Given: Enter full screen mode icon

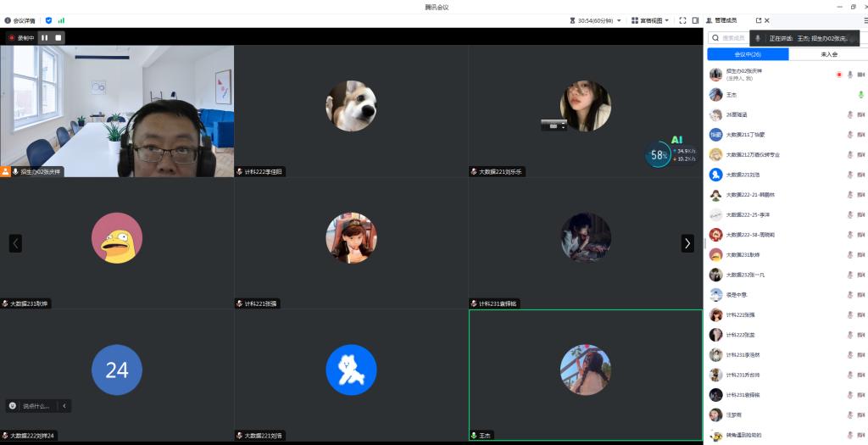Looking at the screenshot, I should coord(682,20).
